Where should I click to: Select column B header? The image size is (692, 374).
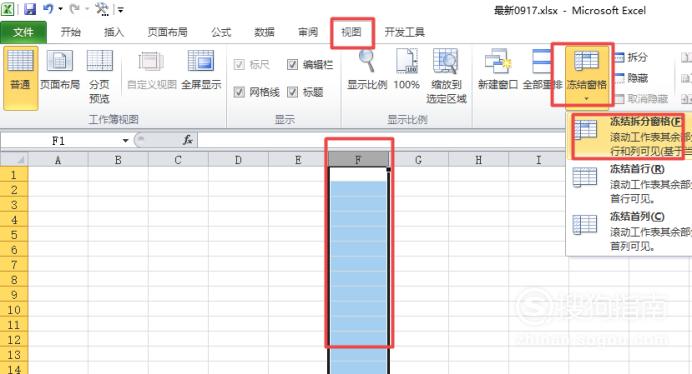[118, 160]
